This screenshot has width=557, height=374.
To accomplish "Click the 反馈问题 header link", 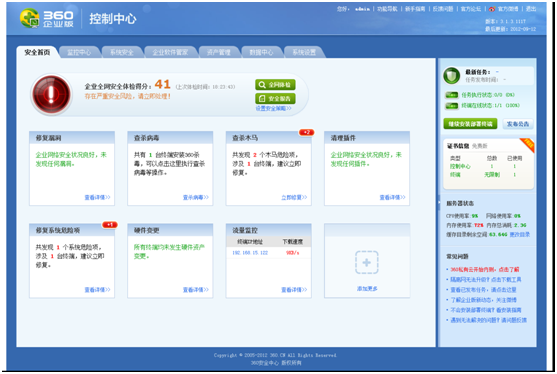I will [x=443, y=9].
